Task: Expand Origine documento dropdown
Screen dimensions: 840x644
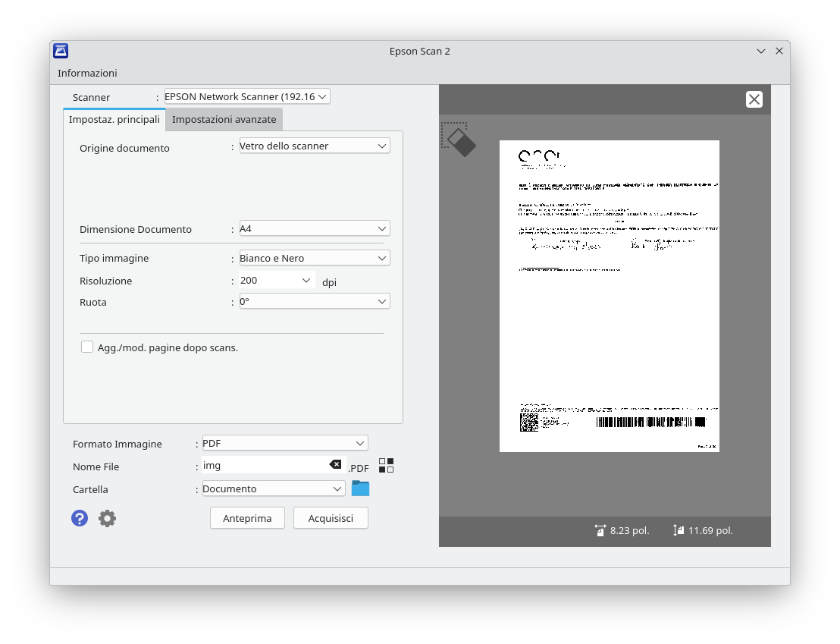Action: 315,146
